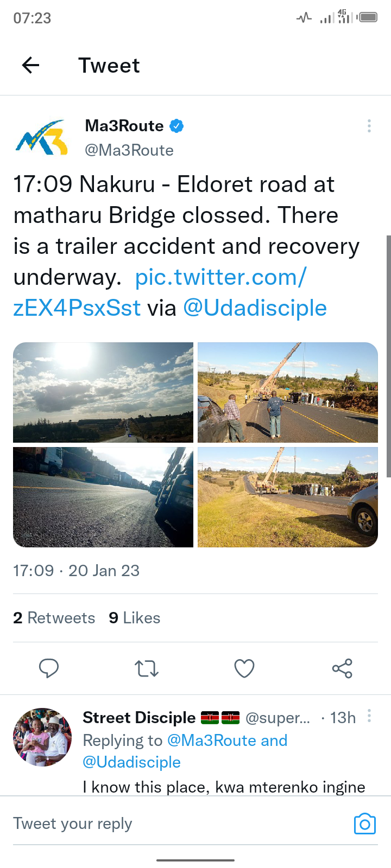This screenshot has width=391, height=868.
Task: Open Ma3Route profile avatar logo
Action: [42, 138]
